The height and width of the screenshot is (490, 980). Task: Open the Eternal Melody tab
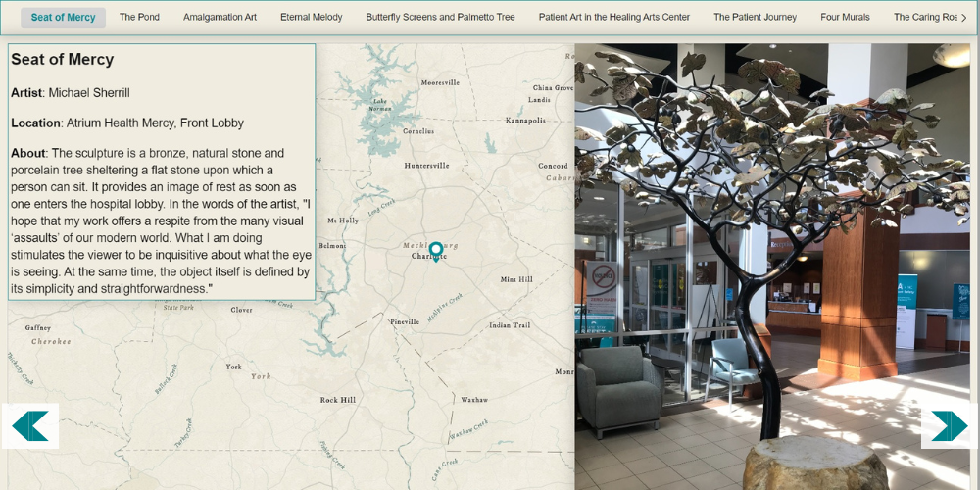click(312, 18)
